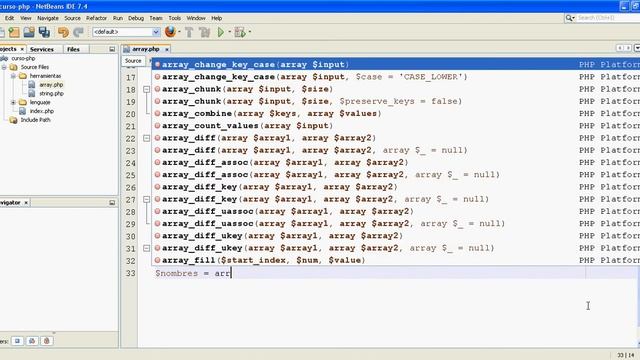Select index.php in the project tree
Image resolution: width=640 pixels, height=360 pixels.
coord(42,111)
